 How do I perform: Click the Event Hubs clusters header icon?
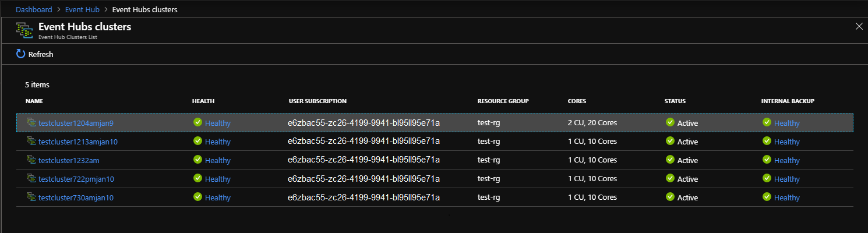point(24,31)
